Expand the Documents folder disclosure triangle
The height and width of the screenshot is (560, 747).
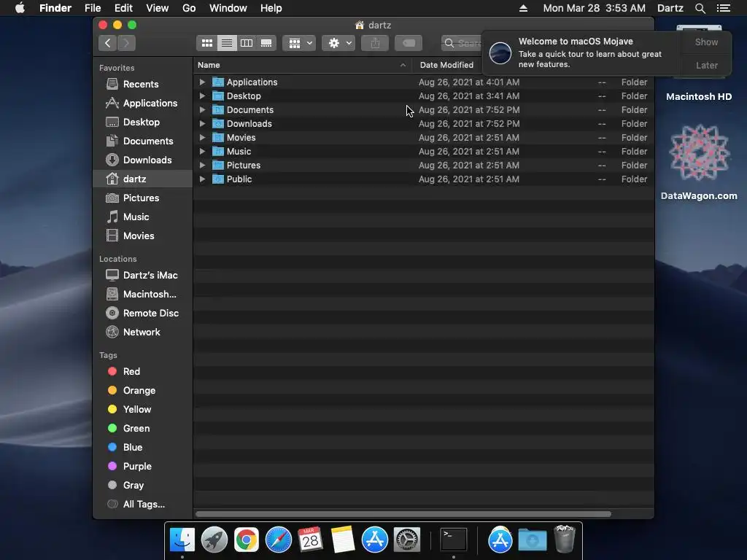coord(202,109)
